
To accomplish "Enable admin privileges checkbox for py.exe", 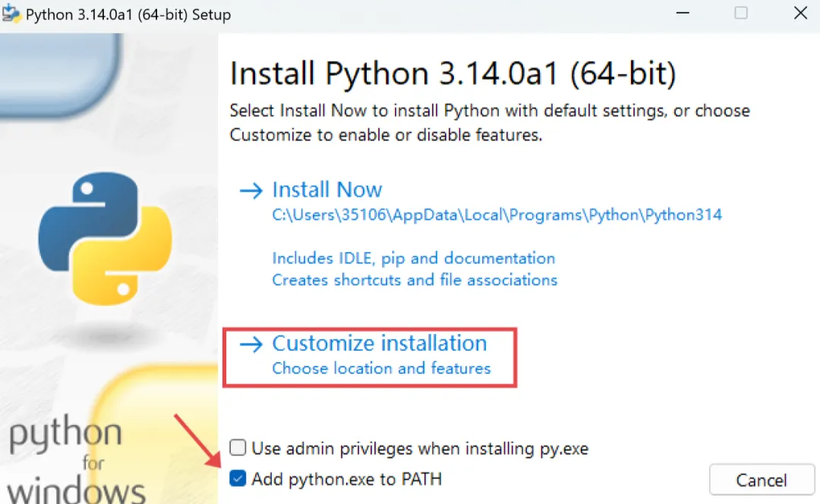I will pos(238,448).
